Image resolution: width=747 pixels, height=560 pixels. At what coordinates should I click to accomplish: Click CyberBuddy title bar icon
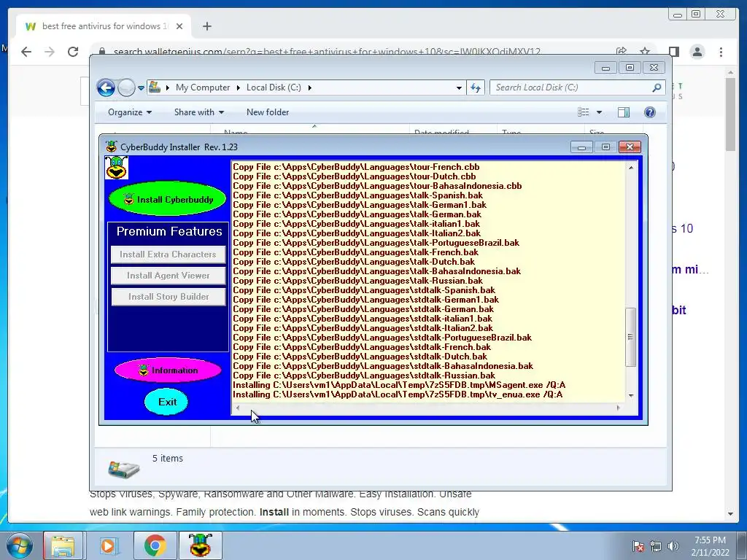pos(112,147)
